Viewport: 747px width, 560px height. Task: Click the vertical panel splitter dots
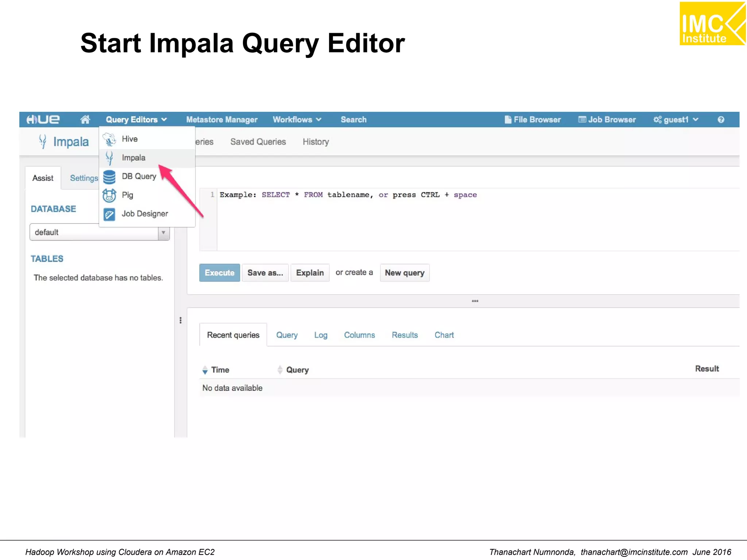click(x=181, y=320)
